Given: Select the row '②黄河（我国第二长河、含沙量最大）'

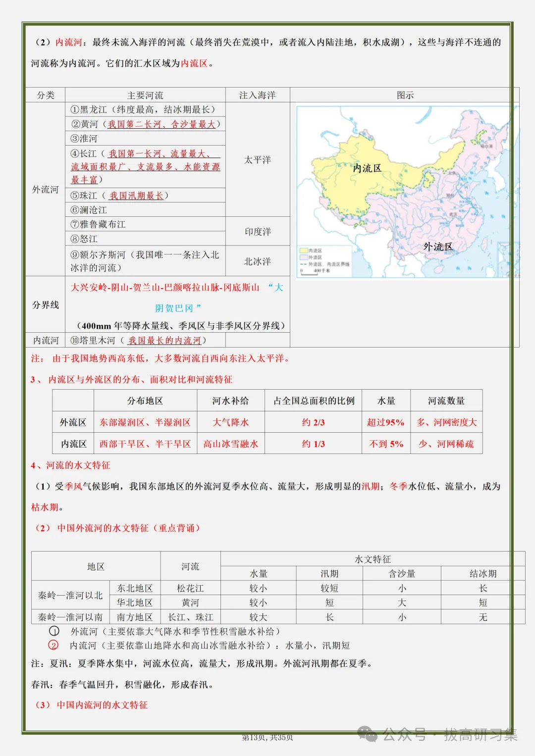Looking at the screenshot, I should 146,124.
